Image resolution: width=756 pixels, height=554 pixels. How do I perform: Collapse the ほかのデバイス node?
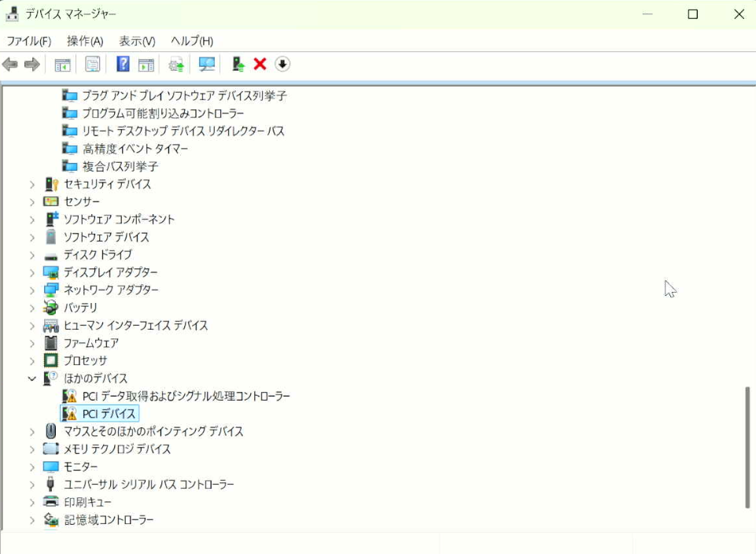point(31,379)
